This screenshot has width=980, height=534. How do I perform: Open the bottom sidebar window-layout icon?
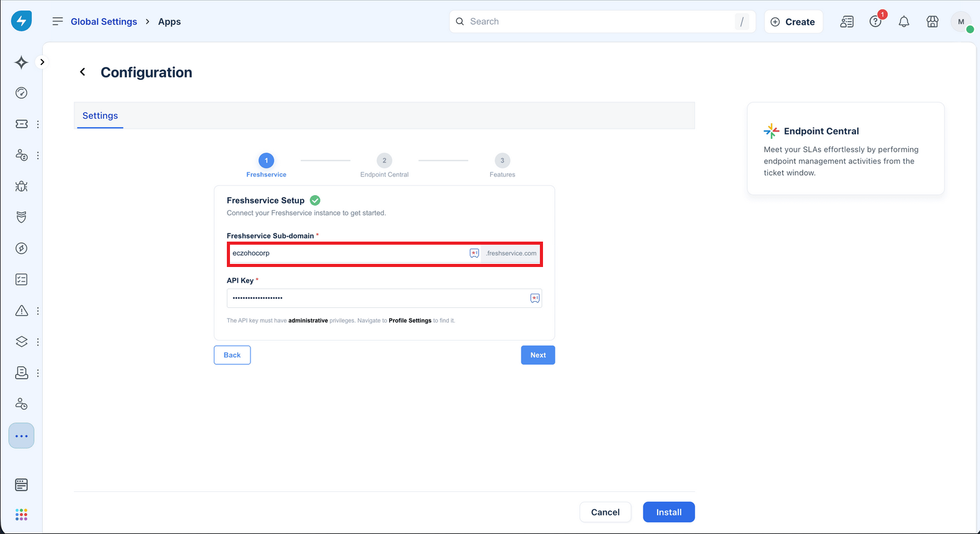click(22, 484)
